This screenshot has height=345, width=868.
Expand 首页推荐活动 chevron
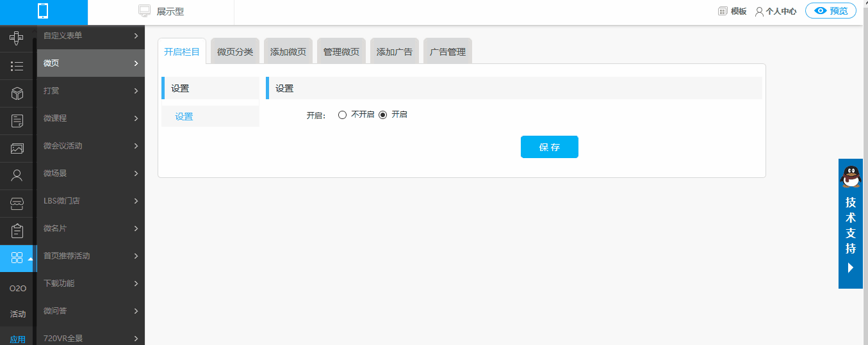click(136, 256)
